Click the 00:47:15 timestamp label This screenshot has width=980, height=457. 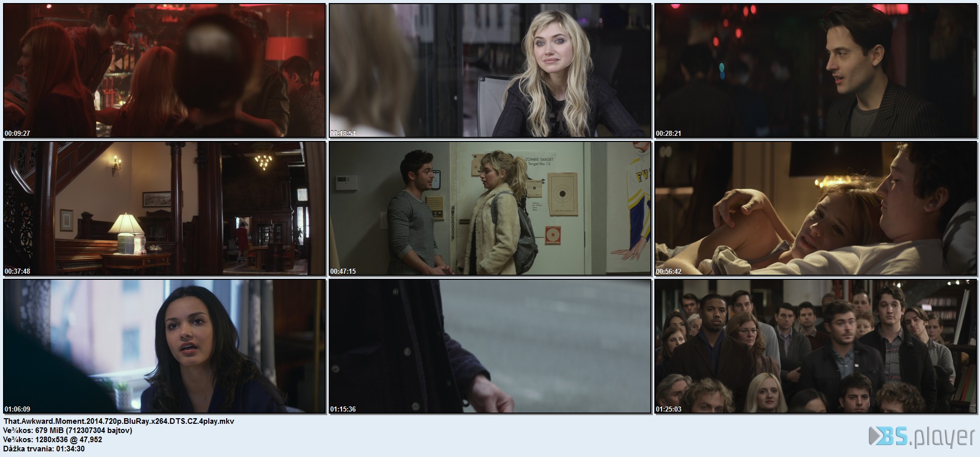[343, 271]
